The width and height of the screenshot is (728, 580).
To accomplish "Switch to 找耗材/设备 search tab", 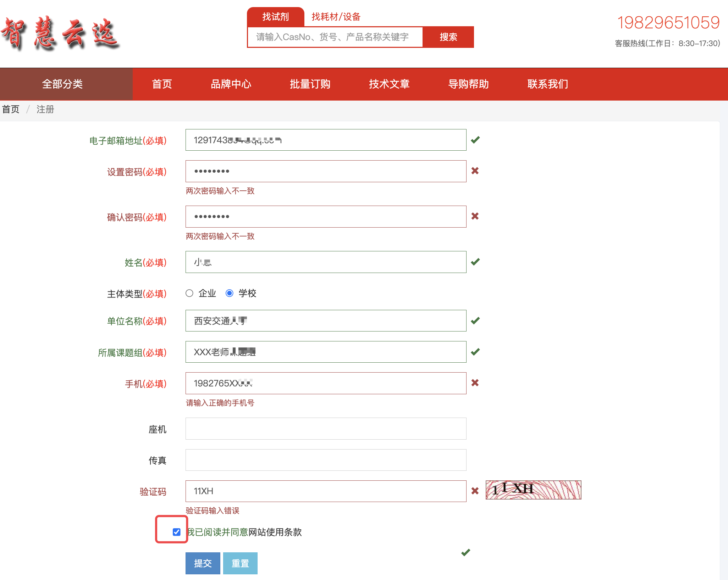I will click(x=336, y=17).
